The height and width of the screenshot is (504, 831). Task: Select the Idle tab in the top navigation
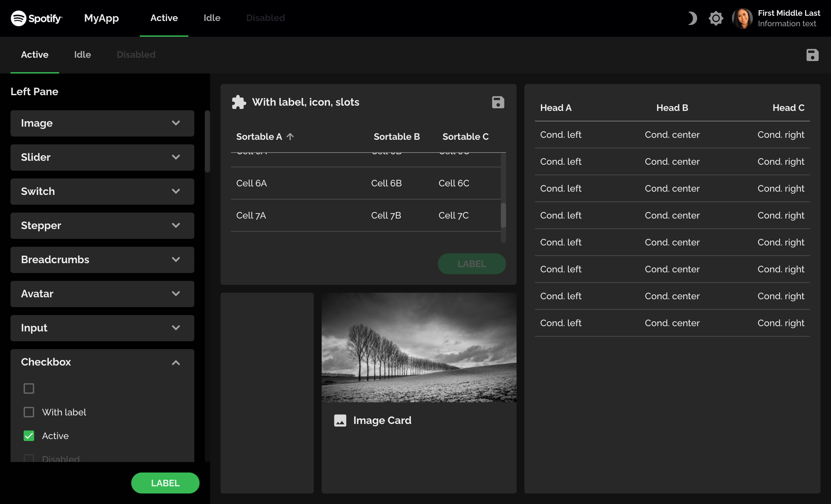[212, 18]
